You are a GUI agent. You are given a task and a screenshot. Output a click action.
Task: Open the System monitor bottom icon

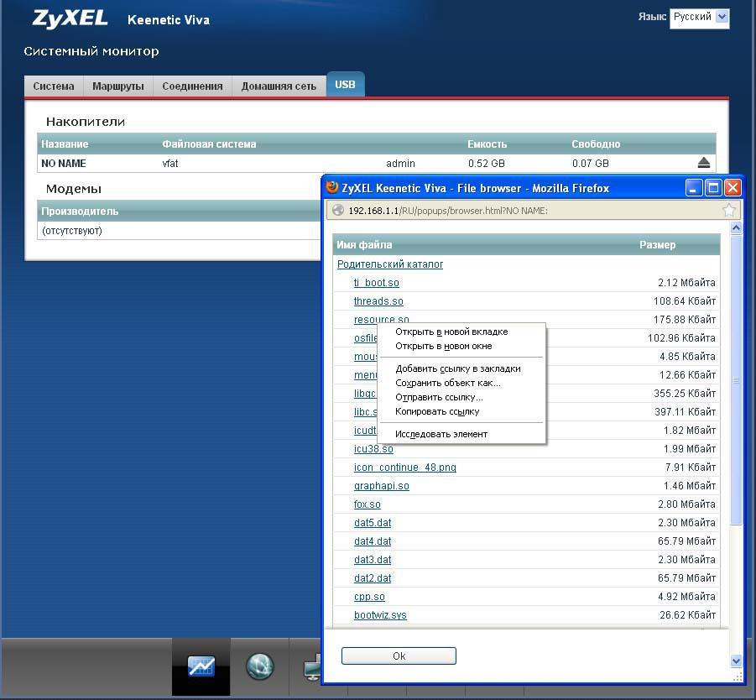click(x=201, y=666)
